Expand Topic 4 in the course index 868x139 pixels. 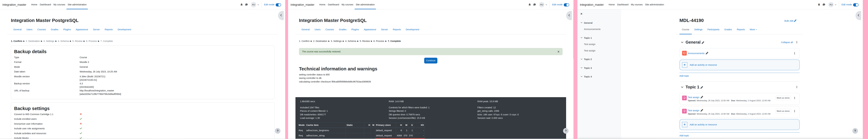(582, 77)
